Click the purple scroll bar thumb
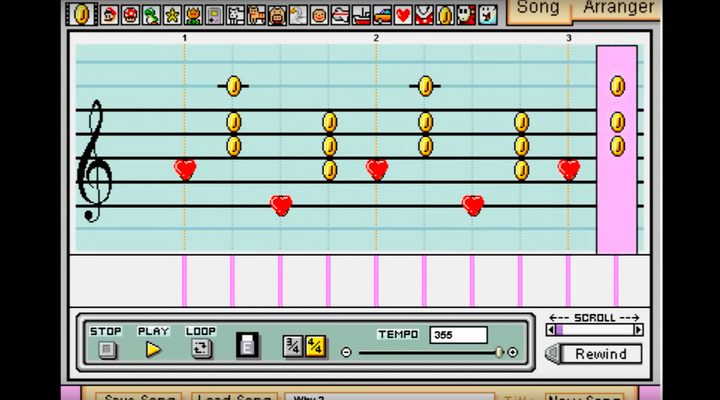 click(x=559, y=330)
